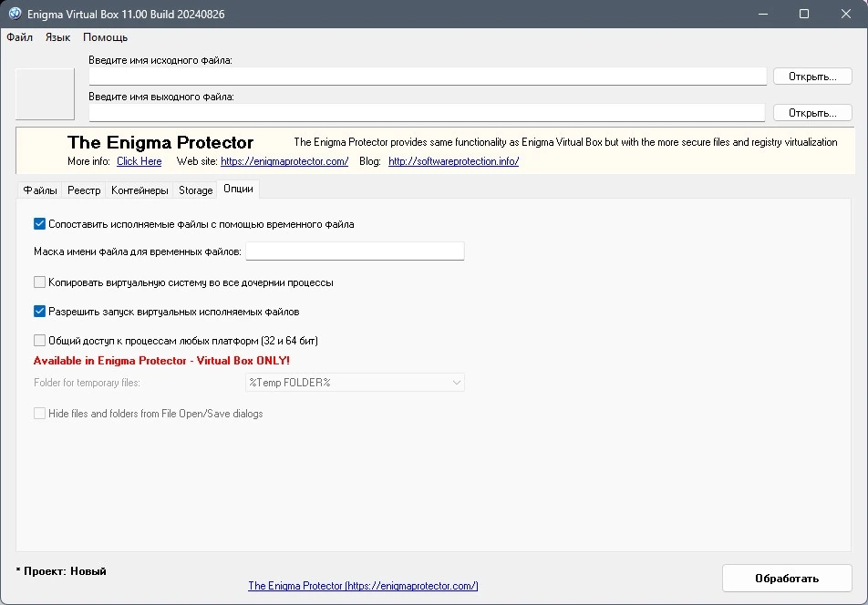Open the Помощь menu
Viewport: 868px width, 605px height.
tap(105, 37)
